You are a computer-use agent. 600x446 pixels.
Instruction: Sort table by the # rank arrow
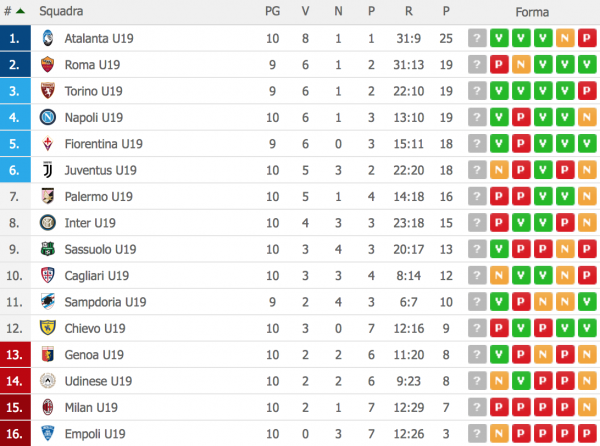15,12
